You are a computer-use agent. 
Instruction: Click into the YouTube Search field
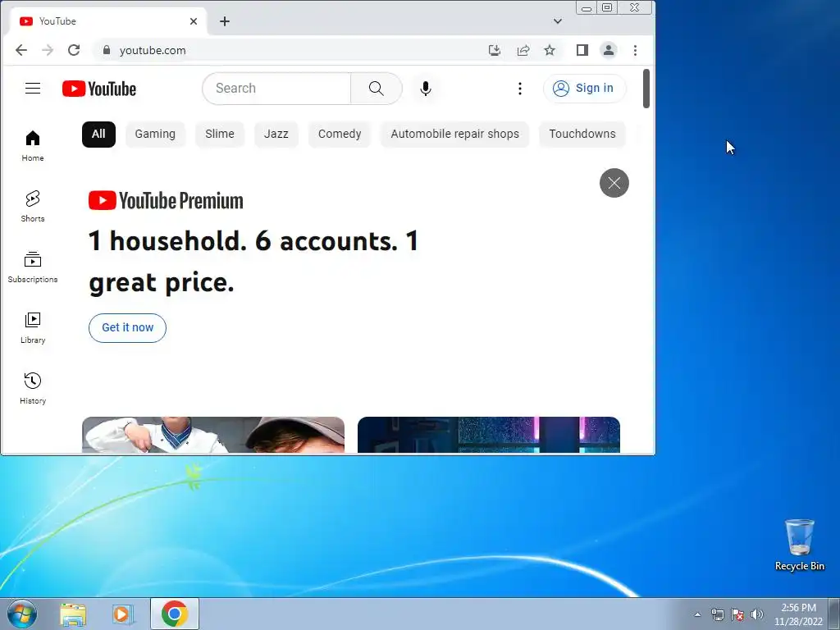click(276, 89)
